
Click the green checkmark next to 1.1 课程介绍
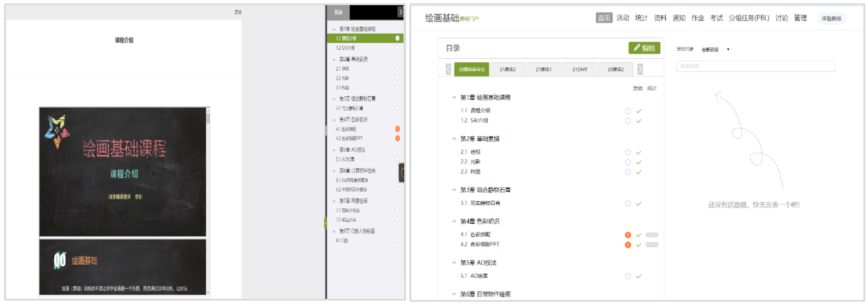click(638, 111)
